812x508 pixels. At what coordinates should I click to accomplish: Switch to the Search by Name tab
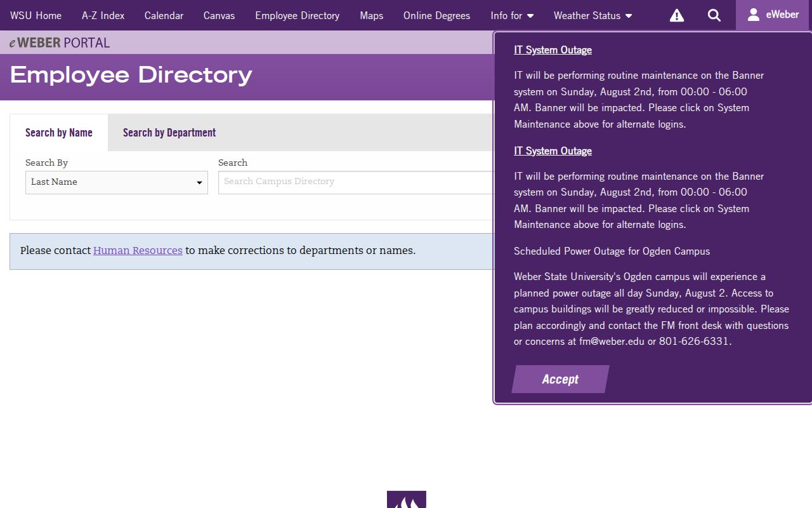59,133
